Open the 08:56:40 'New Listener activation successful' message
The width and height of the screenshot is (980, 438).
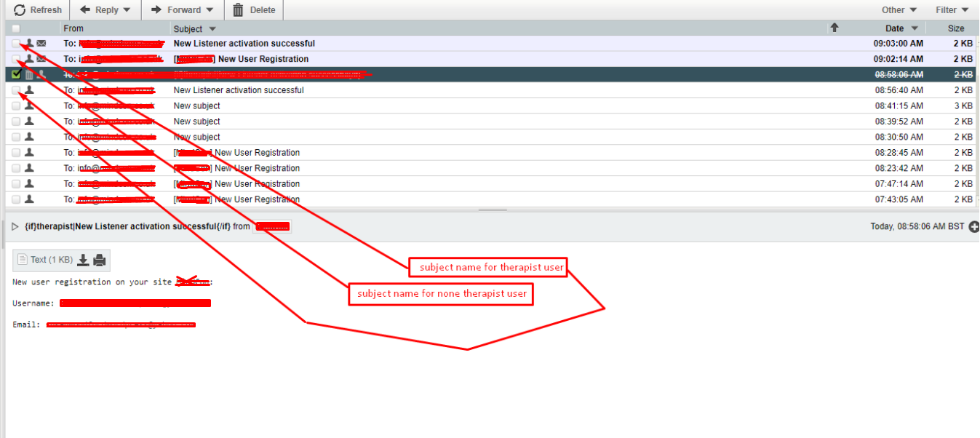click(x=239, y=90)
